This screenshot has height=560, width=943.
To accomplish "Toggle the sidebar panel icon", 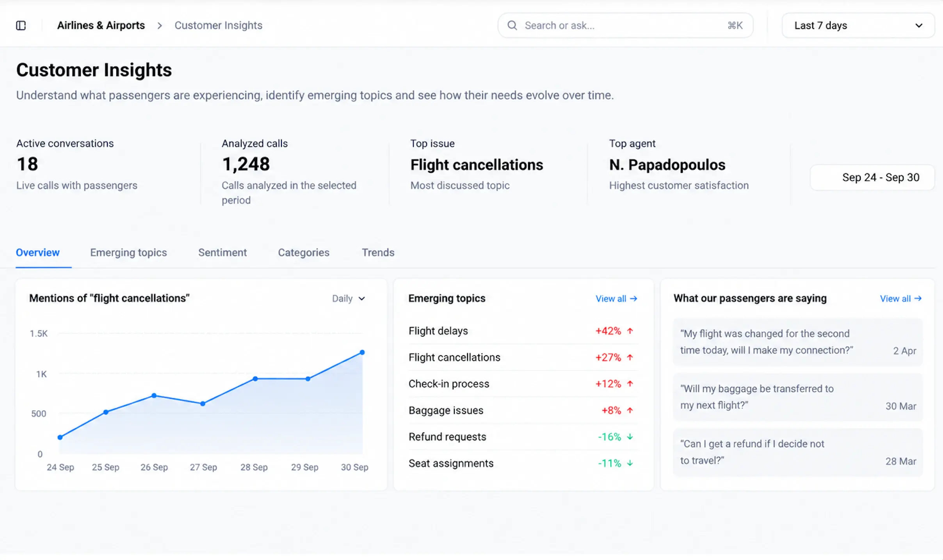I will tap(21, 25).
